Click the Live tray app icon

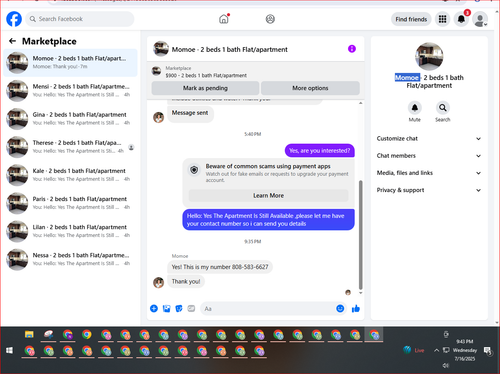click(x=413, y=350)
